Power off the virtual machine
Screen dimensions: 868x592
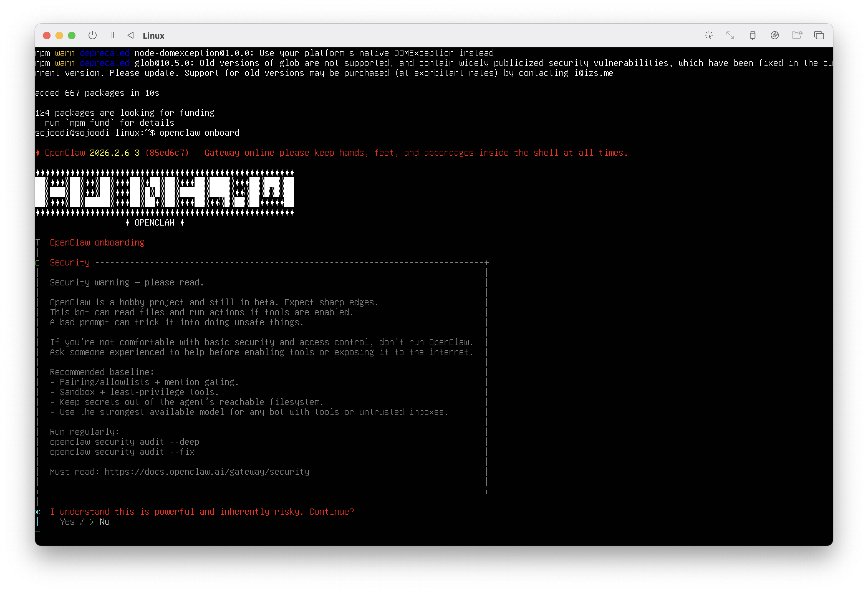pos(92,36)
